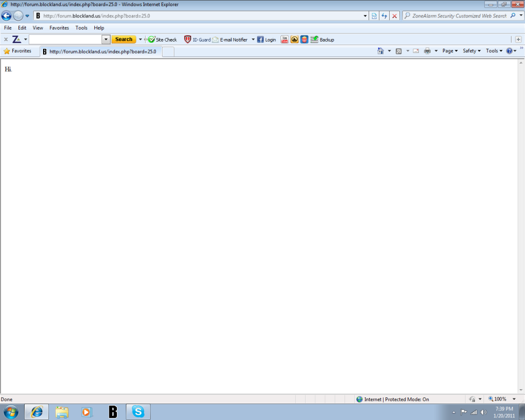Click the Refresh page icon

tap(384, 16)
